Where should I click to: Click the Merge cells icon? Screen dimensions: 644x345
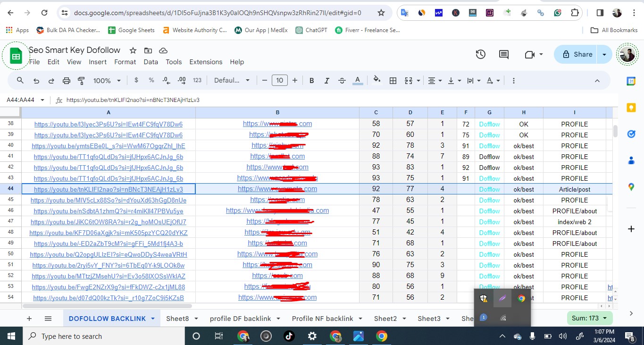pos(407,80)
